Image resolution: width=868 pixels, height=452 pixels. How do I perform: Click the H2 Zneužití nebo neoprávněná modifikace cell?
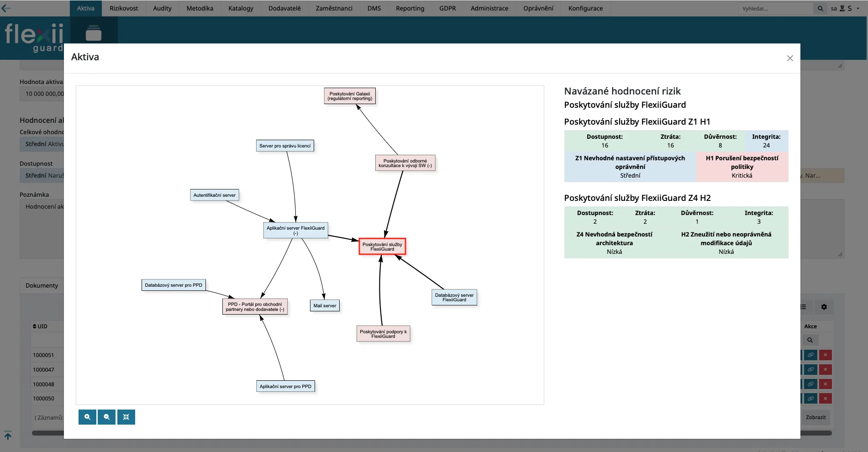tap(726, 243)
